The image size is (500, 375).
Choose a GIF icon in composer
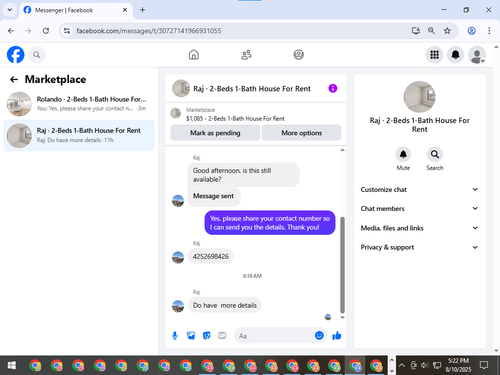(x=222, y=335)
